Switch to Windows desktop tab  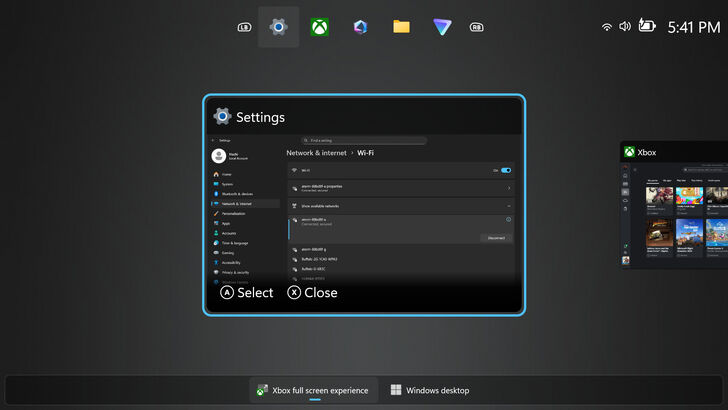[430, 390]
